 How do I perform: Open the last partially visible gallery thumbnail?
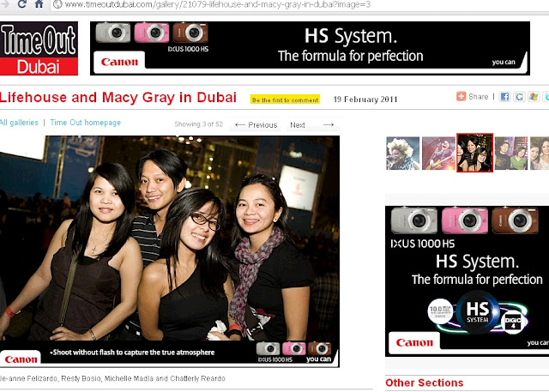[x=540, y=154]
